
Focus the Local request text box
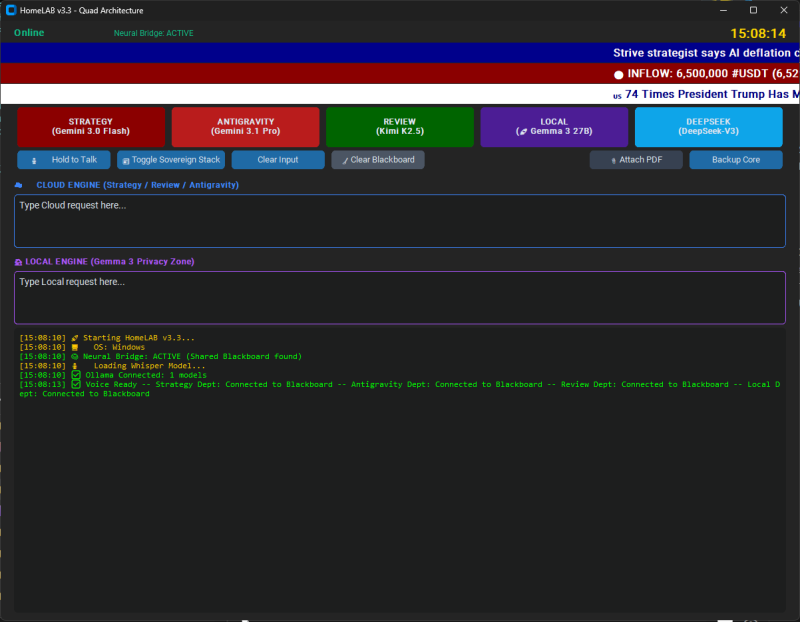pos(399,297)
